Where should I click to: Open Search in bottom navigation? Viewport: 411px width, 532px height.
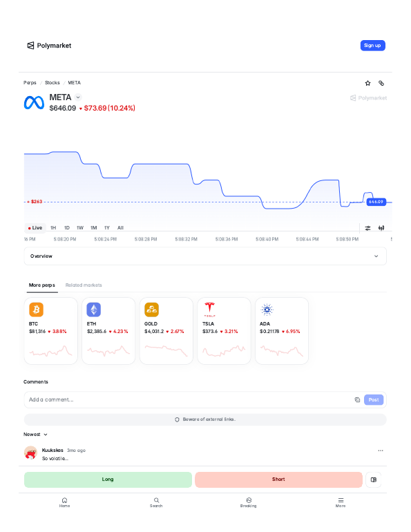156,502
